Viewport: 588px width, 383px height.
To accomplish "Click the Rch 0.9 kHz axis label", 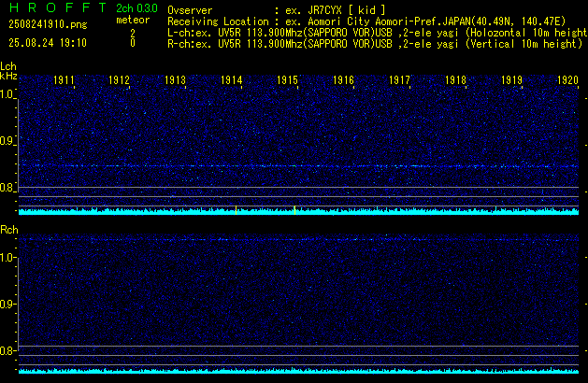I will tap(7, 304).
